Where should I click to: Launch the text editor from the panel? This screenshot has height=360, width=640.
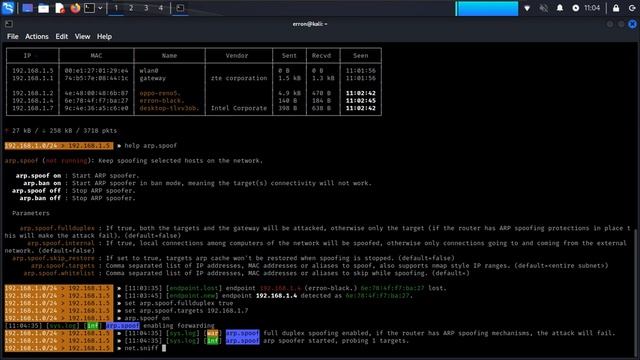(60, 8)
